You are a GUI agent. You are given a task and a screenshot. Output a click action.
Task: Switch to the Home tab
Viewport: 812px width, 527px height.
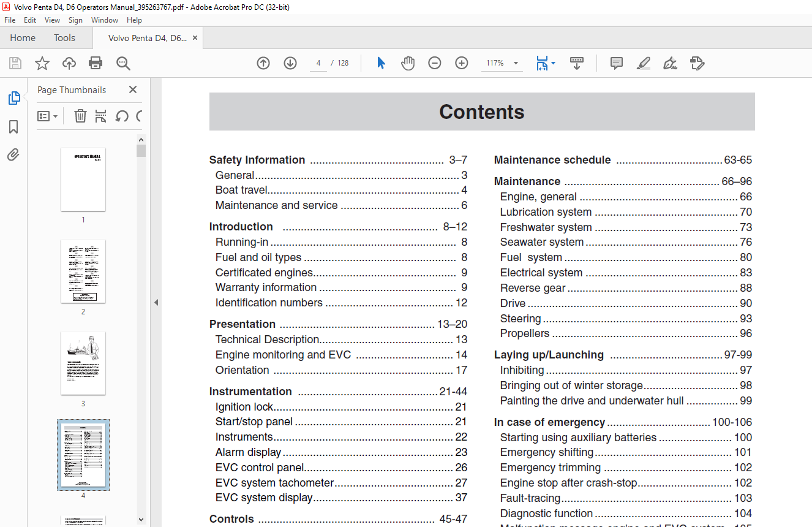pyautogui.click(x=23, y=37)
